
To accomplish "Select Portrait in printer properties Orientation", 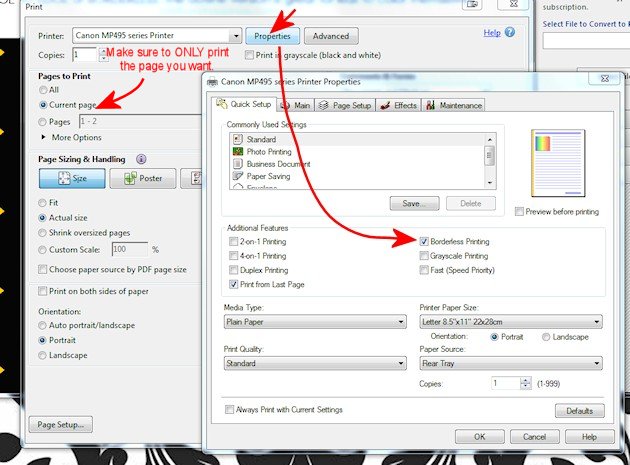I will pyautogui.click(x=495, y=337).
